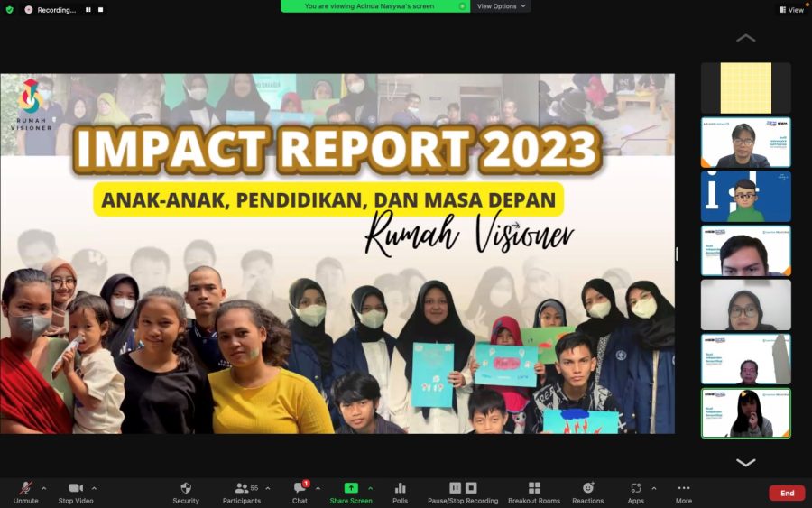Select the woman in hijab video thumbnail
812x508 pixels.
coord(746,305)
